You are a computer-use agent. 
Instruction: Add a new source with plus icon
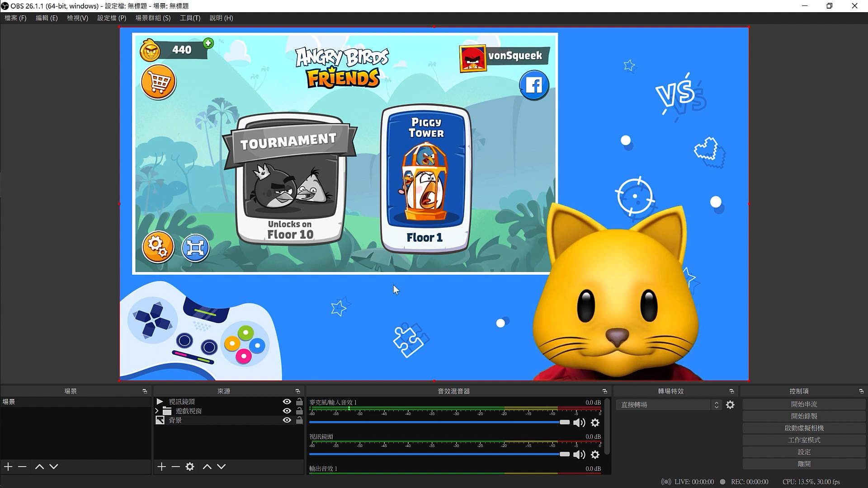pyautogui.click(x=161, y=466)
